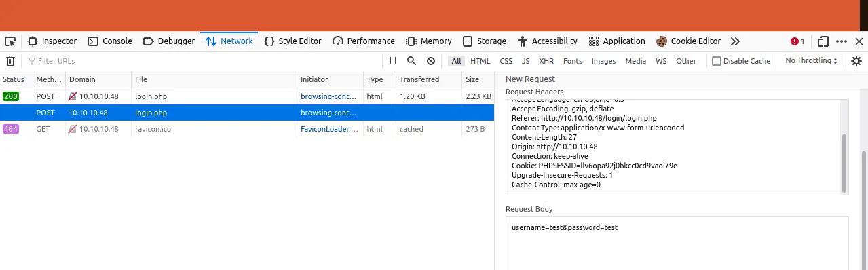Viewport: 868px width, 270px height.
Task: Filter requests by Fonts
Action: click(x=573, y=61)
